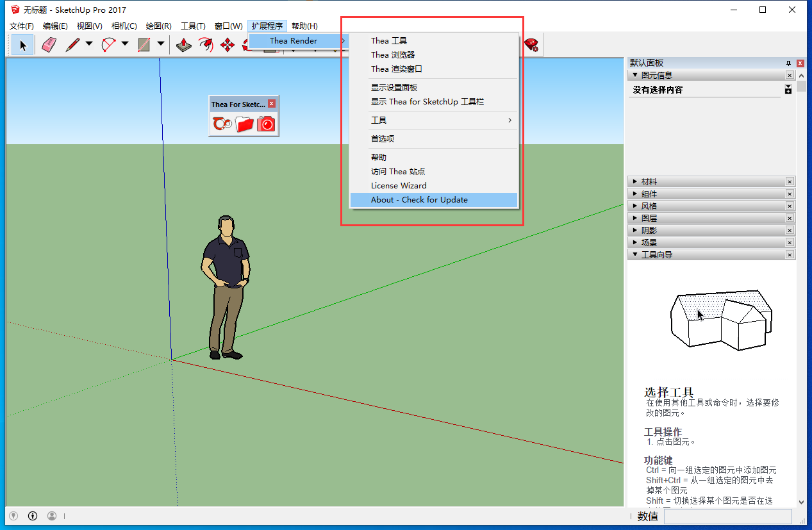Expand the 阴影 panel

(x=635, y=231)
